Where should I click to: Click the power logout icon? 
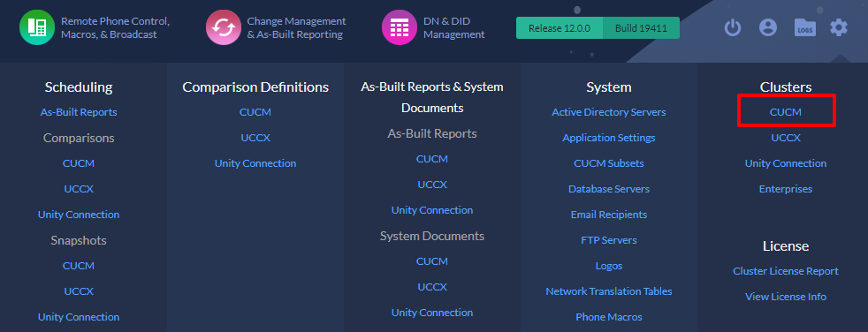point(733,27)
